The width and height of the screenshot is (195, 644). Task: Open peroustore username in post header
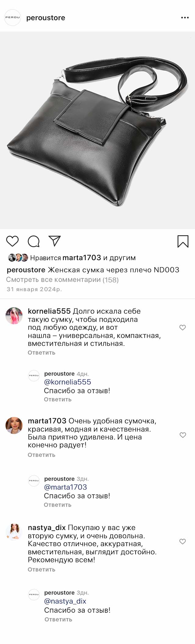[46, 18]
